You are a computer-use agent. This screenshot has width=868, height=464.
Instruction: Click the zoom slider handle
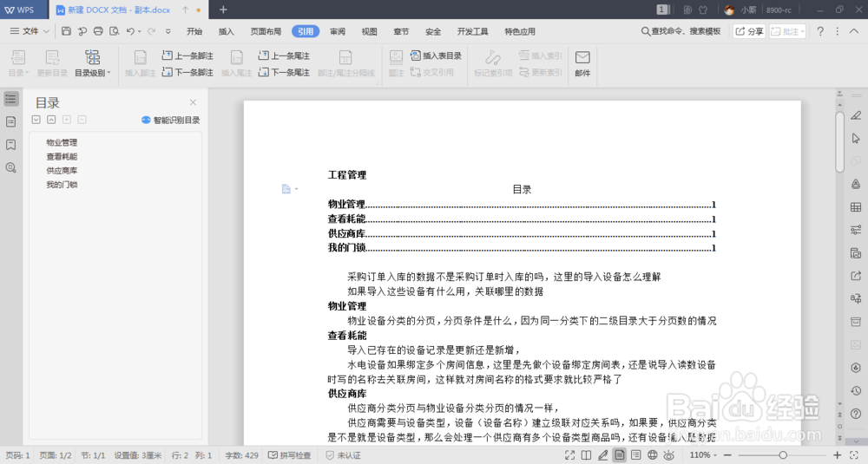pyautogui.click(x=783, y=455)
